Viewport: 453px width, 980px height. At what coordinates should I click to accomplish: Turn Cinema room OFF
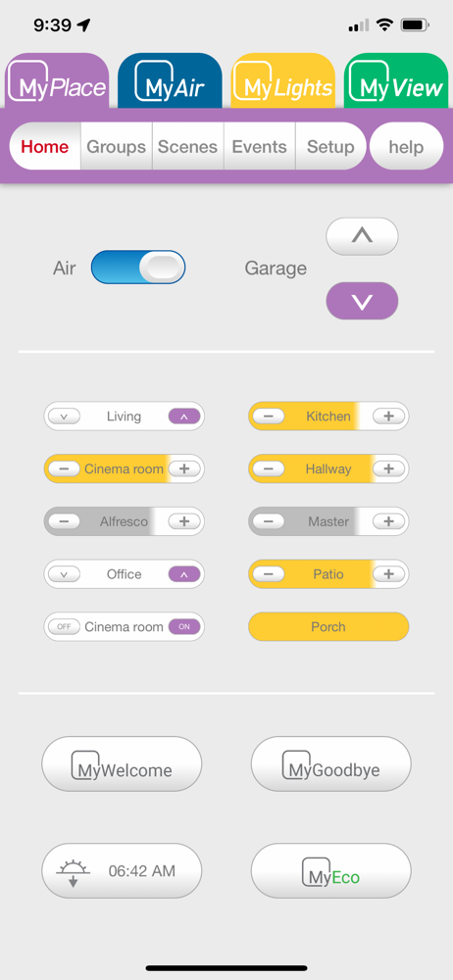[64, 626]
